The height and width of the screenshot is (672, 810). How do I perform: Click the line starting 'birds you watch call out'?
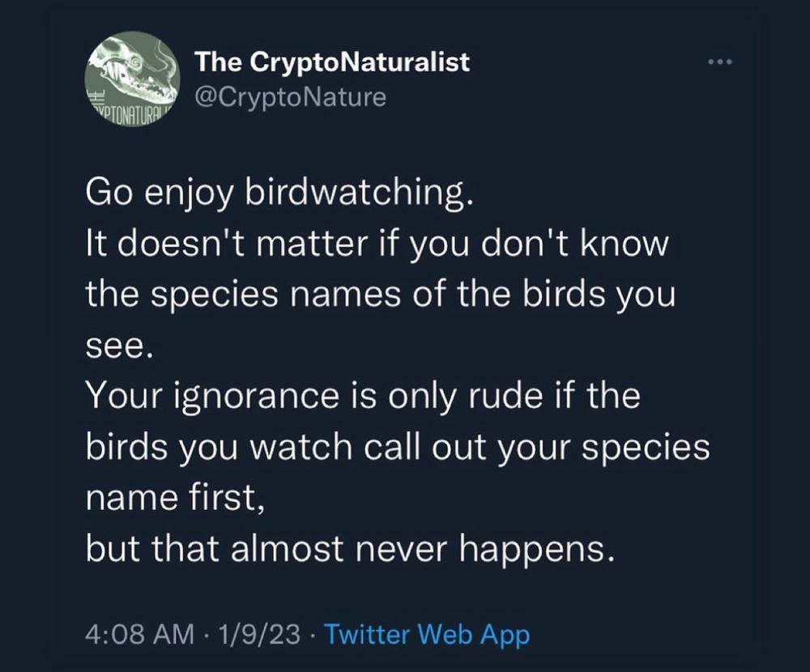[398, 447]
